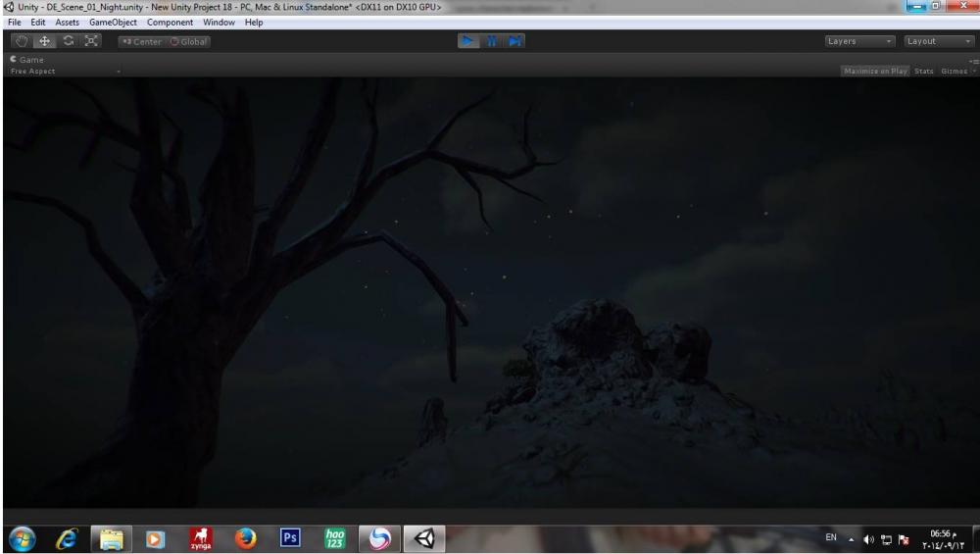Screen dimensions: 980x554
Task: Open File Explorer from taskbar
Action: [112, 539]
